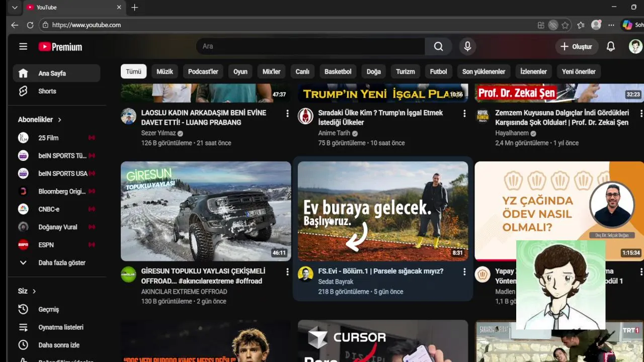Open Sezer Yılmaz channel avatar
The width and height of the screenshot is (644, 362).
(x=128, y=116)
